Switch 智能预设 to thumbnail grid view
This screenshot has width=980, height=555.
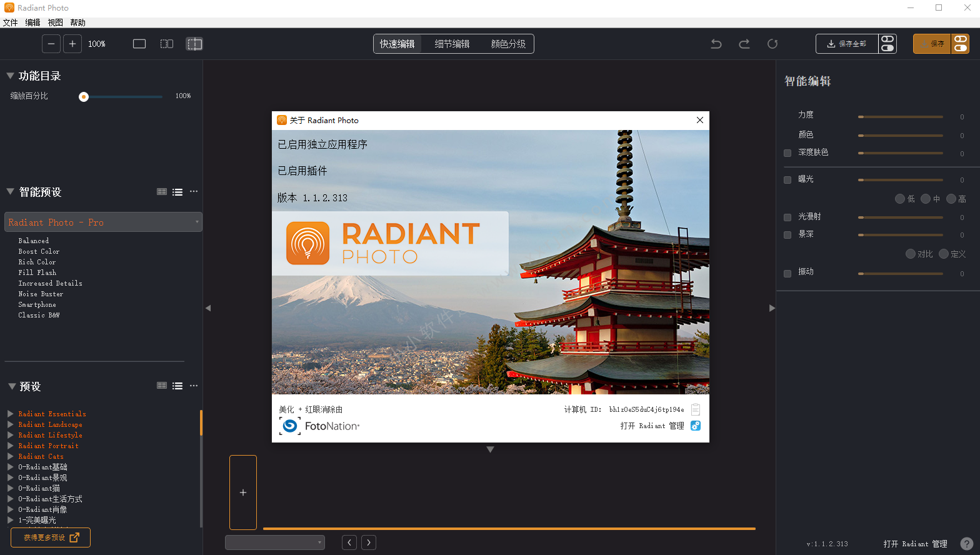coord(162,192)
